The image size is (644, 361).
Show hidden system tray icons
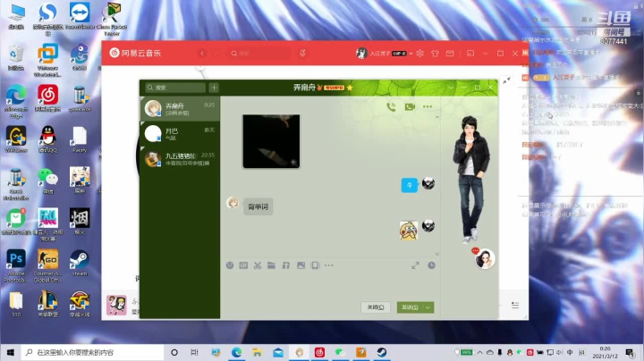click(479, 352)
